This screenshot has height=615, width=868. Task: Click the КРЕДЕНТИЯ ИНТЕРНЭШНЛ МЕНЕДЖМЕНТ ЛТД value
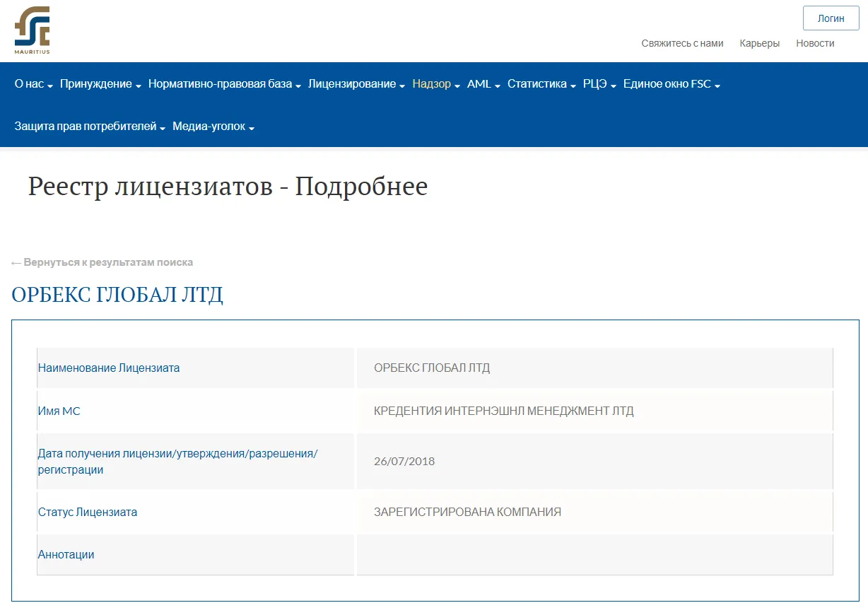(x=504, y=411)
